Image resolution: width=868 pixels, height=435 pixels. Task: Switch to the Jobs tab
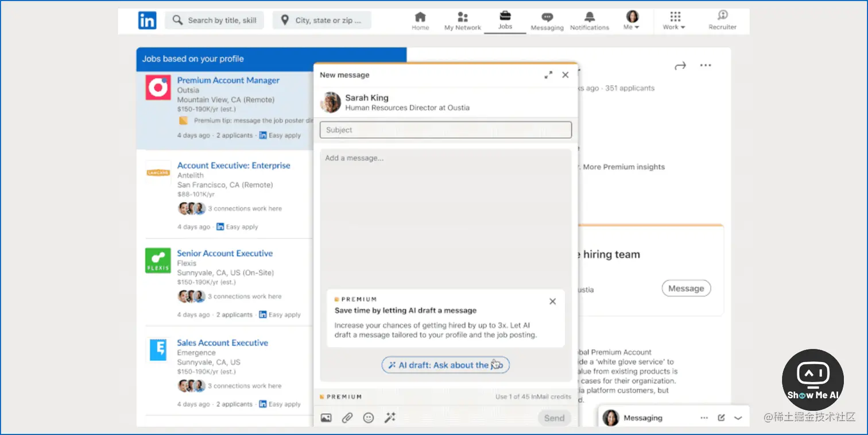point(505,21)
